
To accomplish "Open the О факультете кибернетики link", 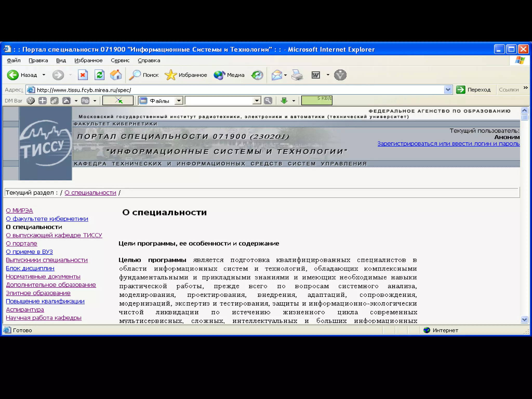I will (x=47, y=219).
